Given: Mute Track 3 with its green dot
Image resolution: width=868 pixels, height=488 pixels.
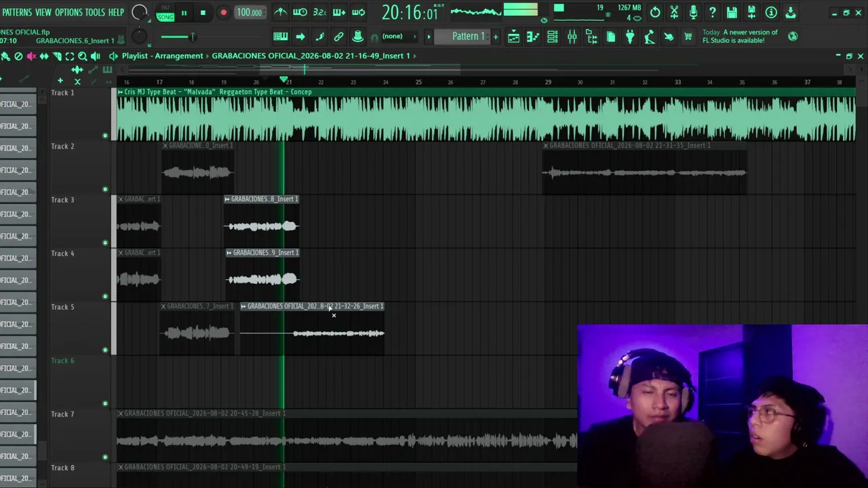Looking at the screenshot, I should pos(105,243).
